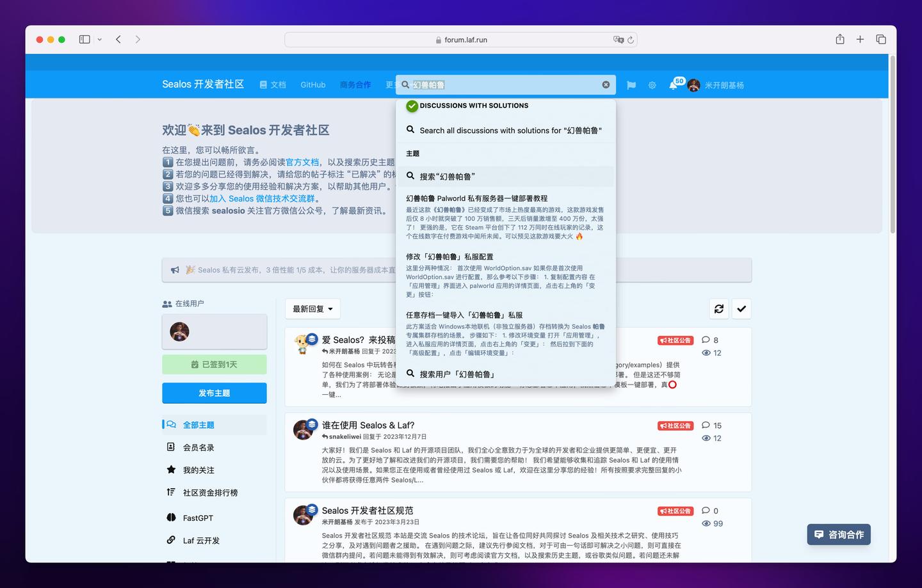Open notifications via the bell showing 50
This screenshot has width=922, height=588.
tap(674, 84)
